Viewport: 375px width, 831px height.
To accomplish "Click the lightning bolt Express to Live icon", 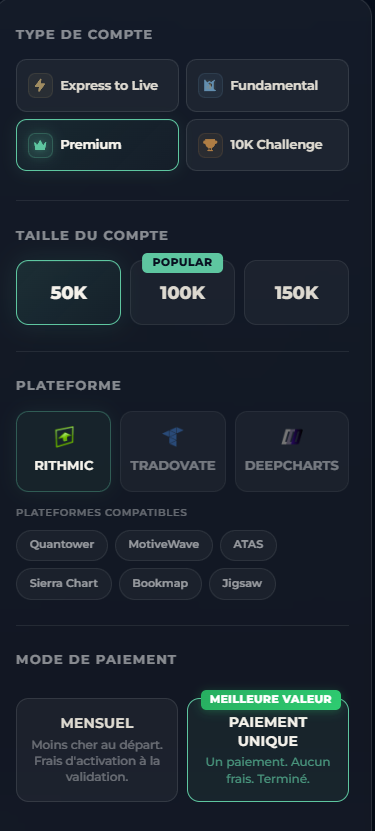I will click(40, 85).
